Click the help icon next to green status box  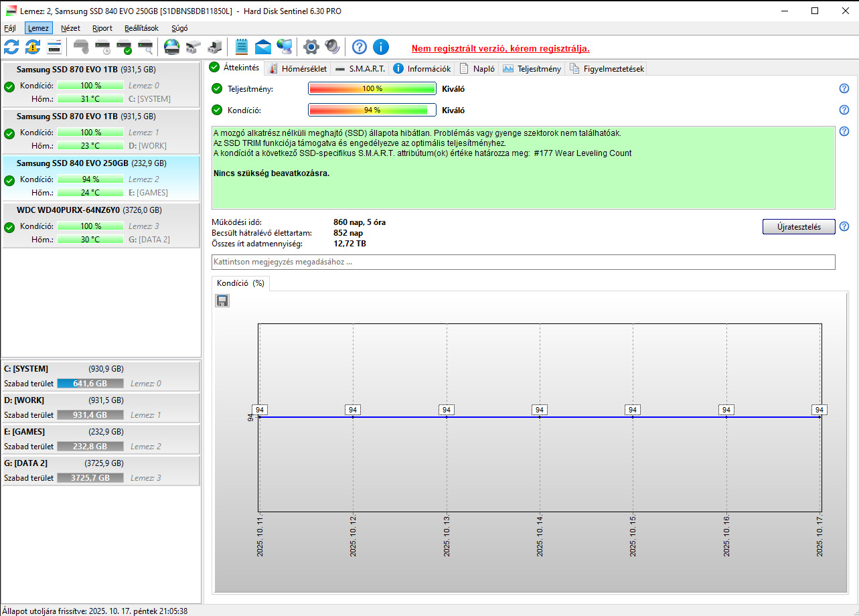[844, 132]
